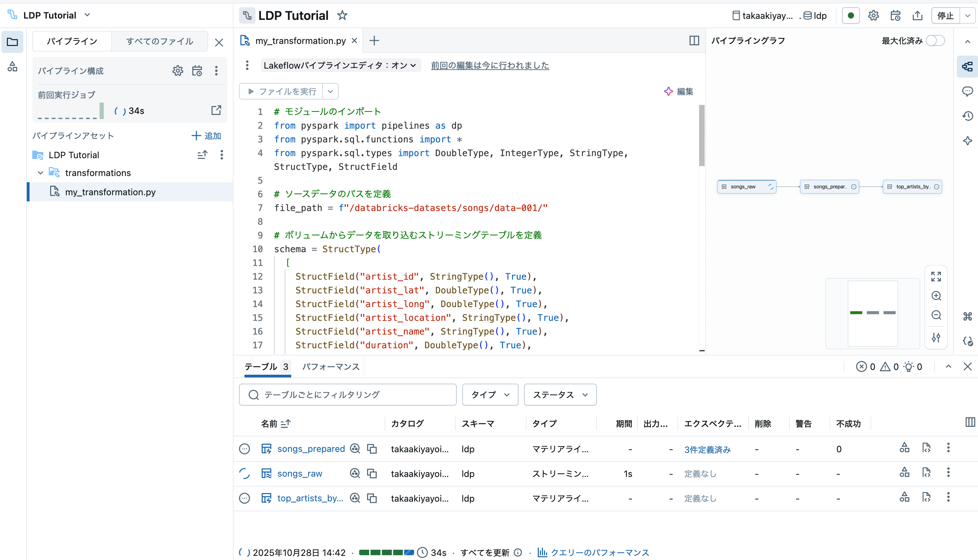Toggle the 最大化済み graph switch
Image resolution: width=978 pixels, height=560 pixels.
[935, 41]
